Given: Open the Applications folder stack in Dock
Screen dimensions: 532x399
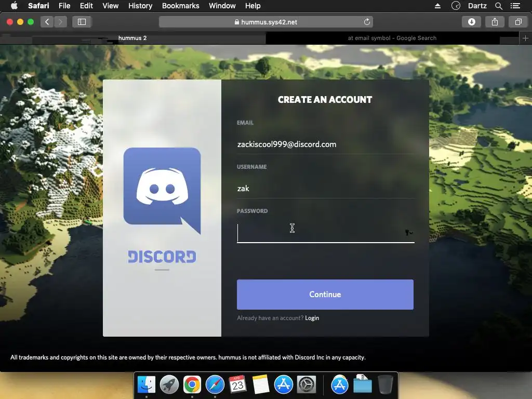Looking at the screenshot, I should [340, 385].
